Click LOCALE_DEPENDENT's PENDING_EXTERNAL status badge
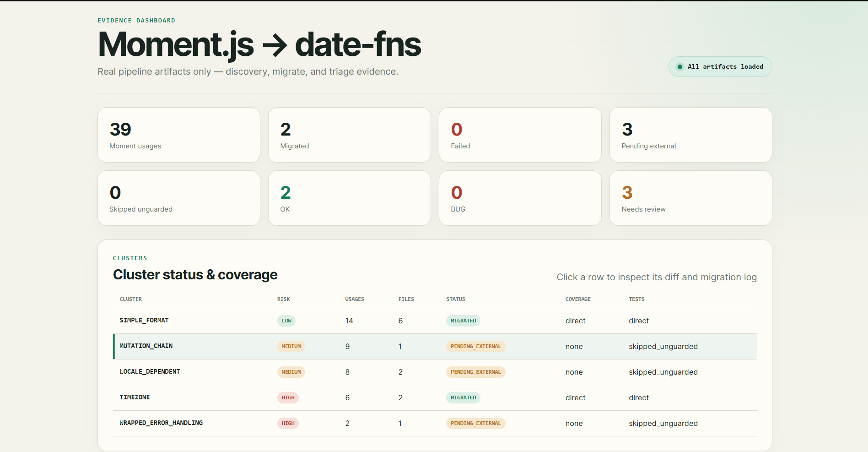868x452 pixels. click(475, 372)
